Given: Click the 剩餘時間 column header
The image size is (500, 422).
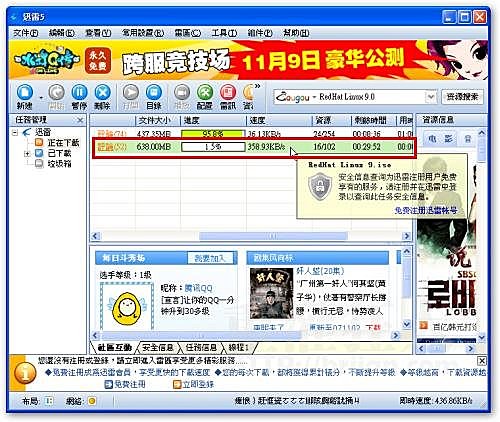Looking at the screenshot, I should (x=373, y=120).
